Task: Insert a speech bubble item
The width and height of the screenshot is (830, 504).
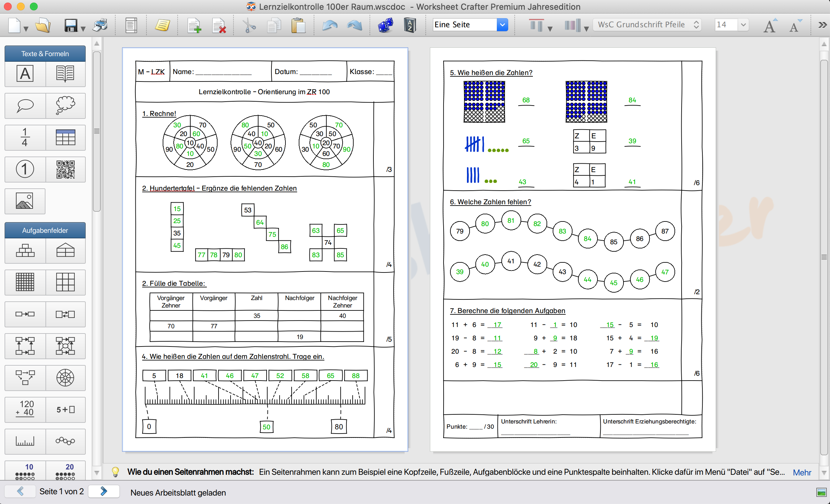Action: (25, 106)
